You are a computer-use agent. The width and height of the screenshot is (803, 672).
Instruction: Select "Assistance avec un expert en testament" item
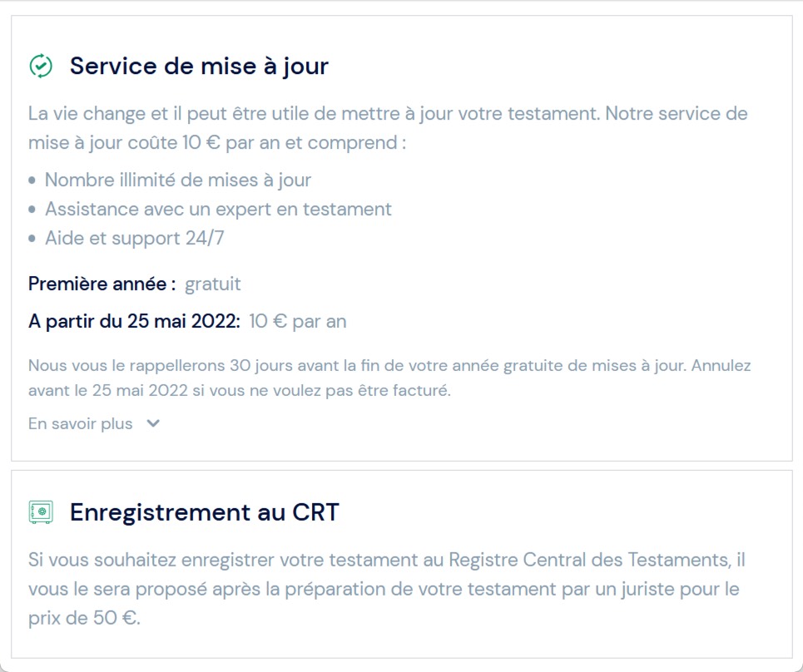218,209
